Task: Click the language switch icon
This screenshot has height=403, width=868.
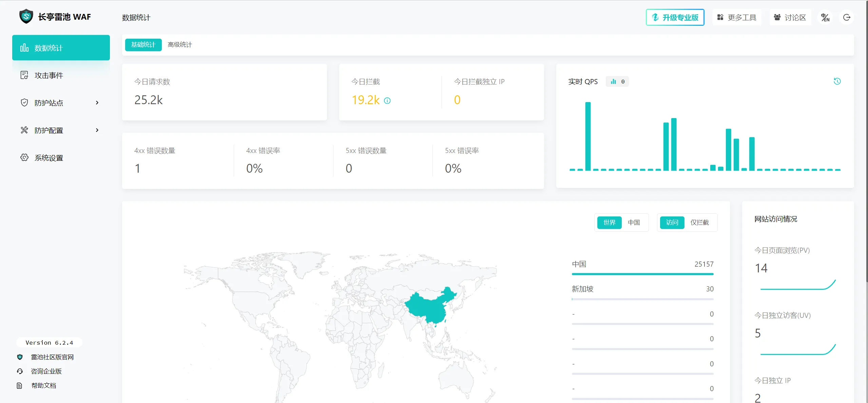Action: click(x=825, y=17)
